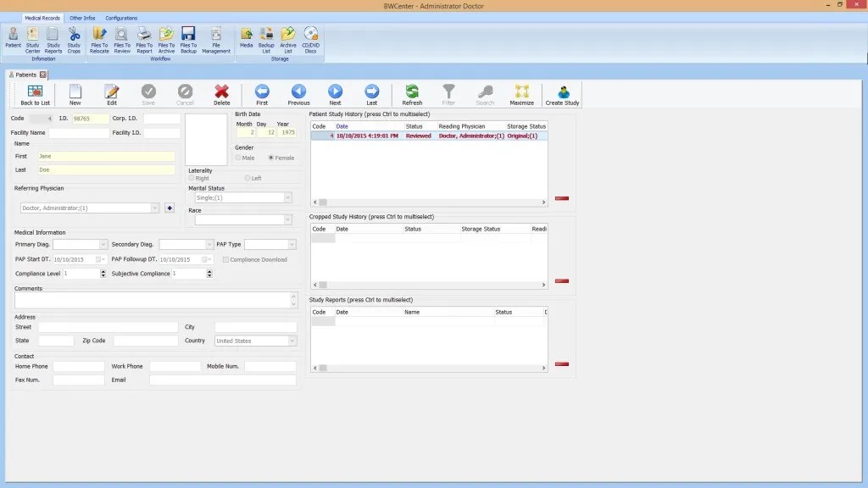Open the PAP Type dropdown

tap(292, 244)
